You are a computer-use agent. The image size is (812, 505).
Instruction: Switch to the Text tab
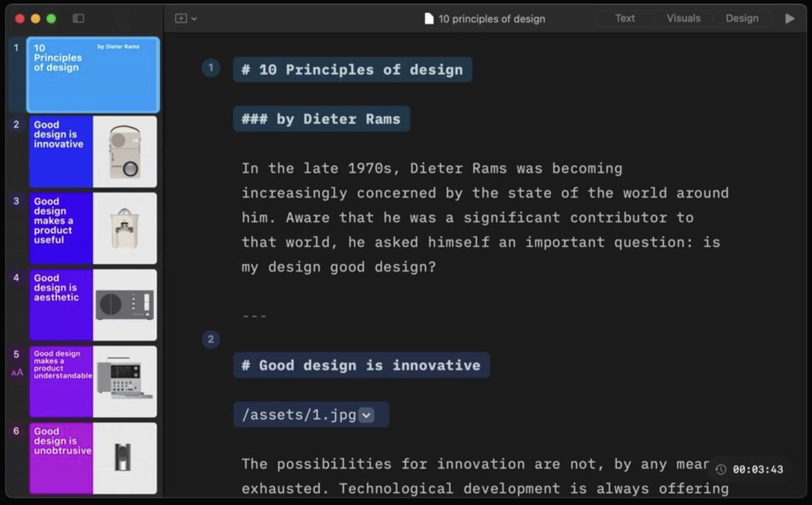tap(625, 18)
